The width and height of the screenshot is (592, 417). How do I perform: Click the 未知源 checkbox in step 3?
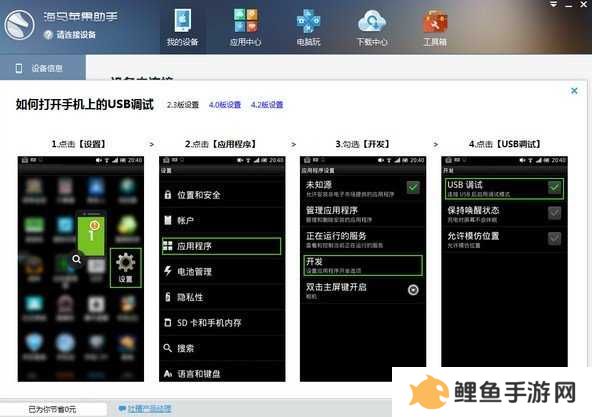tap(413, 187)
